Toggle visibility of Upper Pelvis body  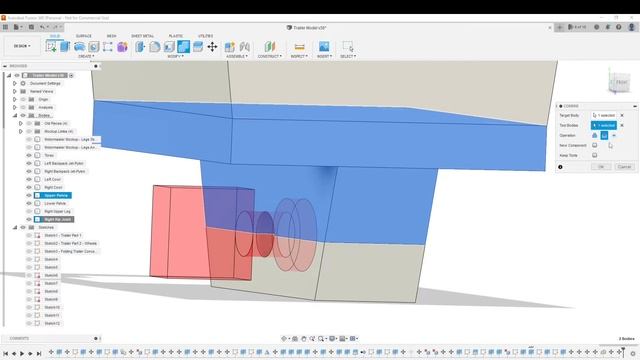29,195
